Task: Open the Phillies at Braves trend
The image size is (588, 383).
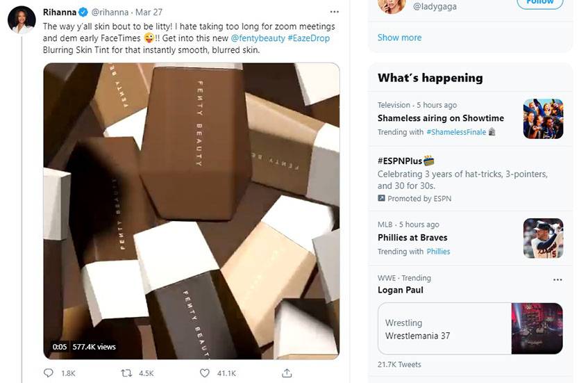Action: tap(412, 238)
